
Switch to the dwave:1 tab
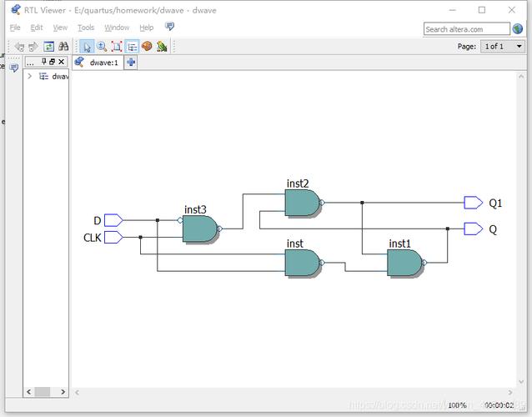coord(98,63)
